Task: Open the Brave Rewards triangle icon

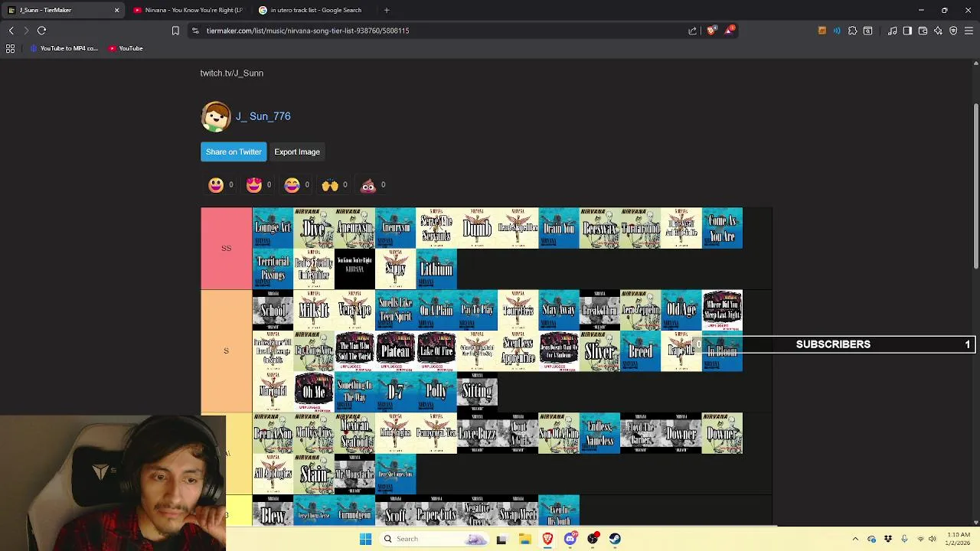Action: [x=729, y=31]
